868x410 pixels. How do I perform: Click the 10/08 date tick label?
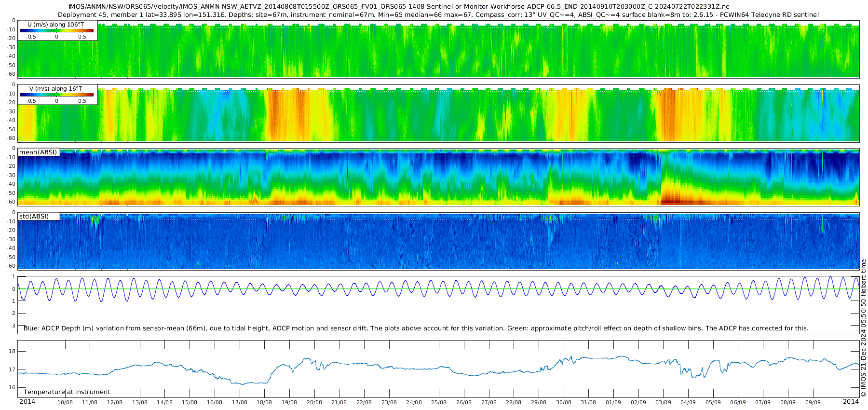click(x=65, y=402)
